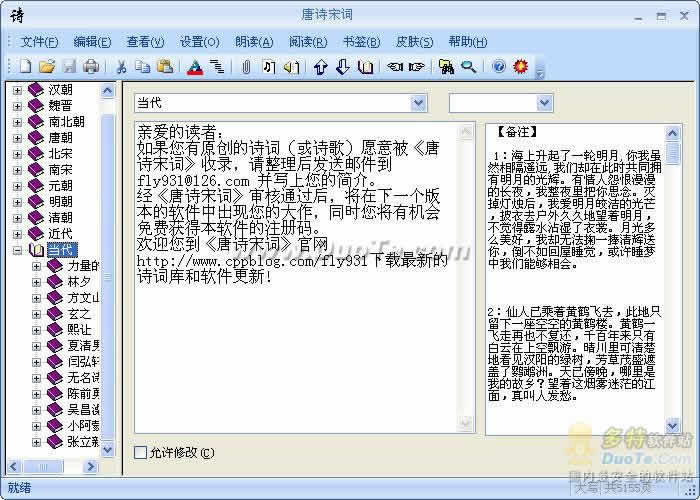700x500 pixels.
Task: Expand the 北宋 tree node
Action: coord(17,153)
